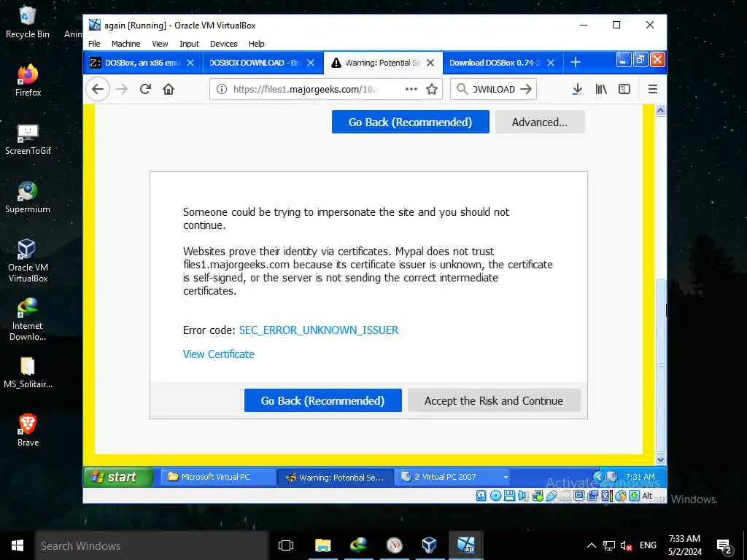Click VirtualBox hard disk activity icon

pos(481,496)
